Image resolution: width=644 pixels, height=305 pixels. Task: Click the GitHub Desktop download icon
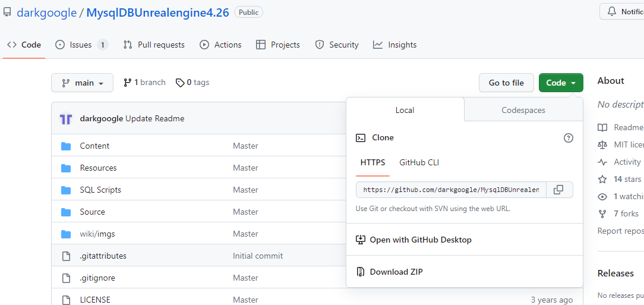(360, 240)
